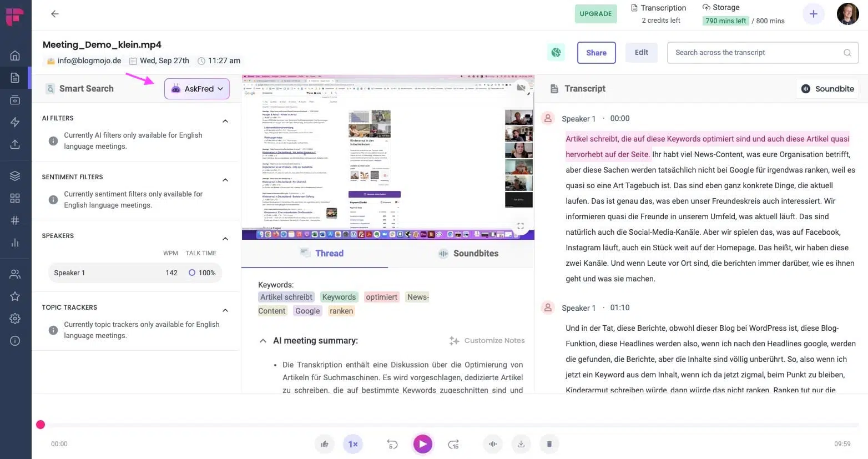Click the green globe language icon
Viewport: 868px width, 459px height.
pos(556,53)
